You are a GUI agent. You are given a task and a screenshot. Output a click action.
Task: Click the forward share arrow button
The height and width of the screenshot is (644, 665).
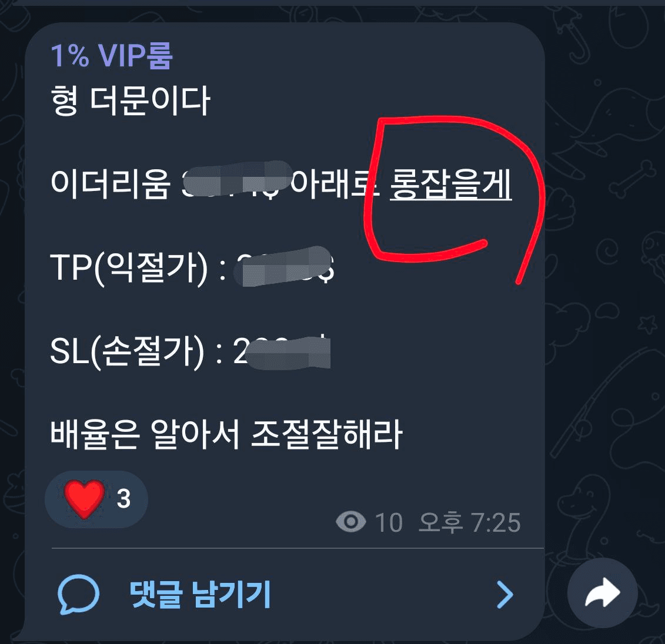[x=602, y=593]
